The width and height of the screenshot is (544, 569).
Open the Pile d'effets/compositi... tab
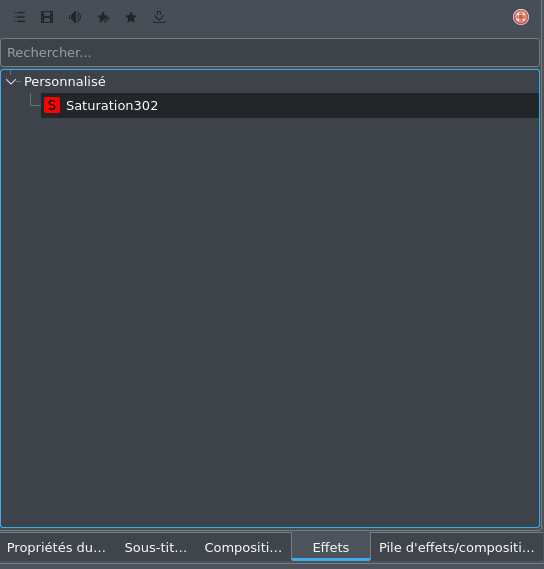point(457,548)
